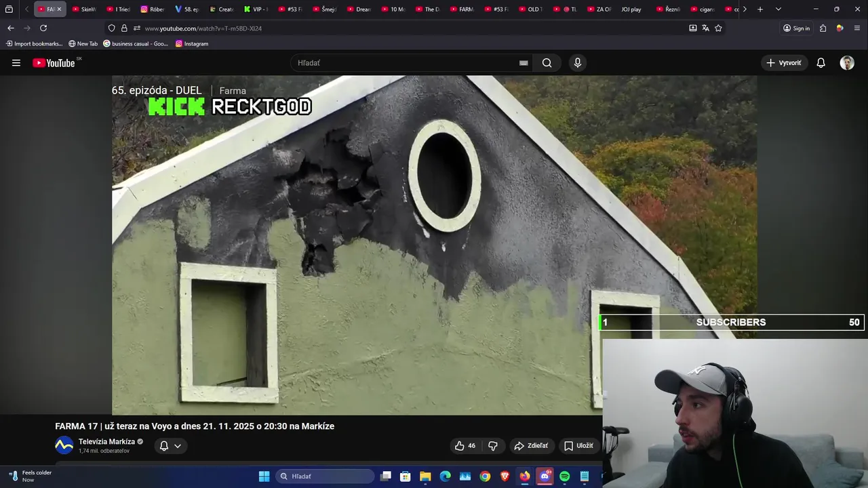The image size is (868, 488).
Task: Open Spotify from the taskbar
Action: point(565,476)
